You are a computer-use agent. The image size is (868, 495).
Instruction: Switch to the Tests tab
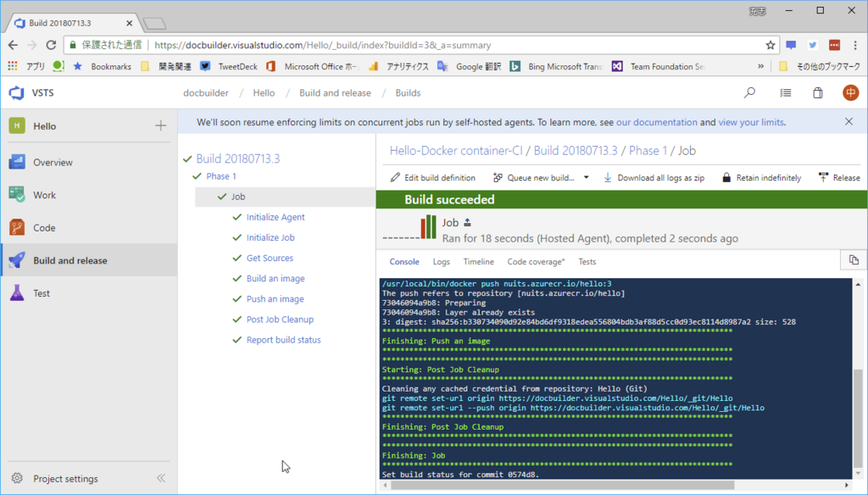point(587,261)
